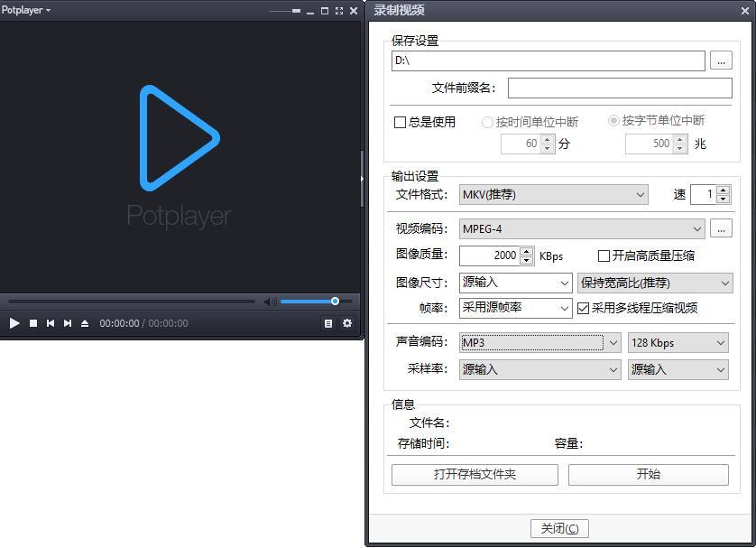Click the 开始 recording button
The height and width of the screenshot is (548, 756).
[649, 474]
